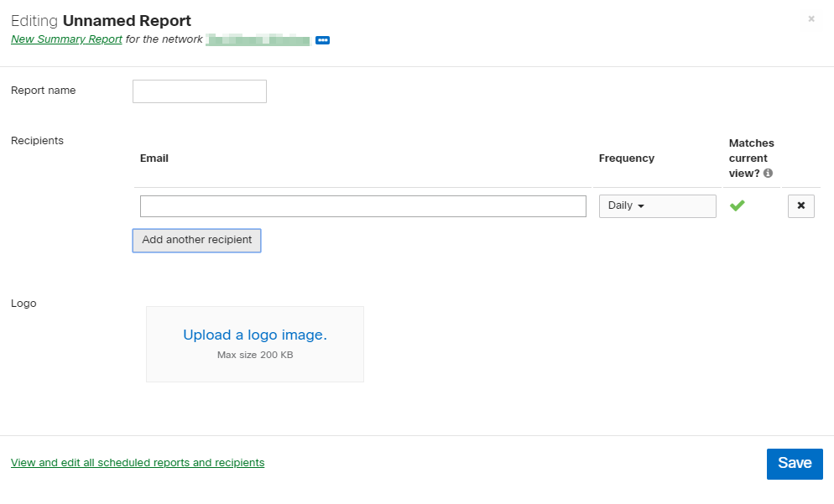Click the blue ellipsis icon beside network name

pos(322,40)
